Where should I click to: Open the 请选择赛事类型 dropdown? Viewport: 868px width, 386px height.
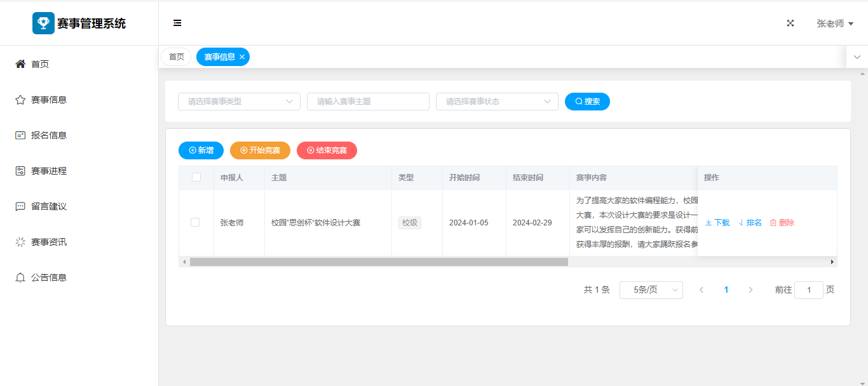[239, 102]
